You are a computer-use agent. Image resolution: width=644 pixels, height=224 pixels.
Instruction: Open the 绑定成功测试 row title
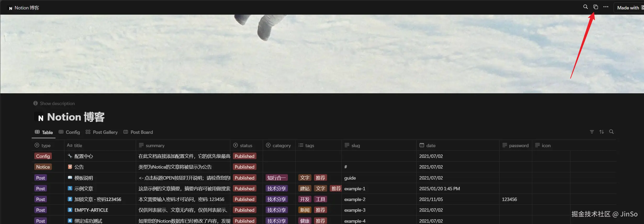(88, 221)
